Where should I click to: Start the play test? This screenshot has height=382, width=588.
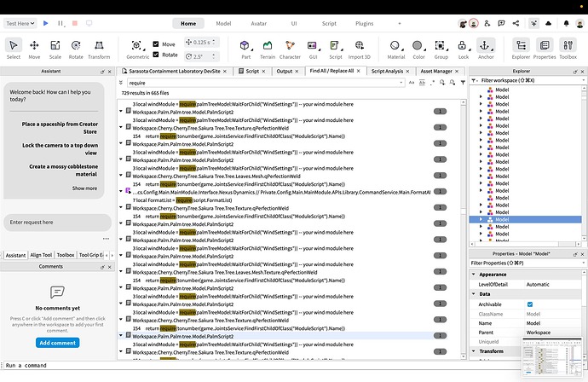coord(46,23)
